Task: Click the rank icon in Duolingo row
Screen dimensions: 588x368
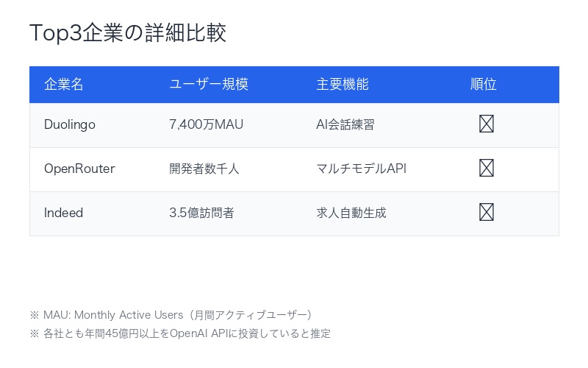Action: [x=486, y=124]
